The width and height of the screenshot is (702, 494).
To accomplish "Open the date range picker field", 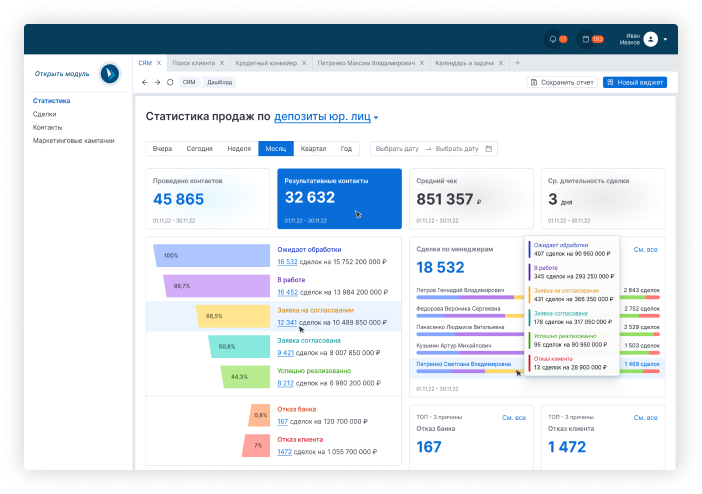I will 433,148.
